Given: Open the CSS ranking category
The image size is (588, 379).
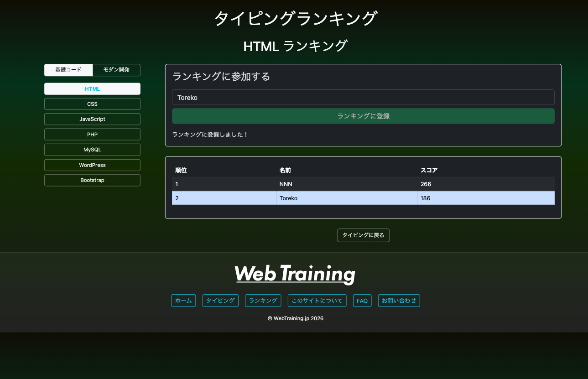Looking at the screenshot, I should 92,104.
